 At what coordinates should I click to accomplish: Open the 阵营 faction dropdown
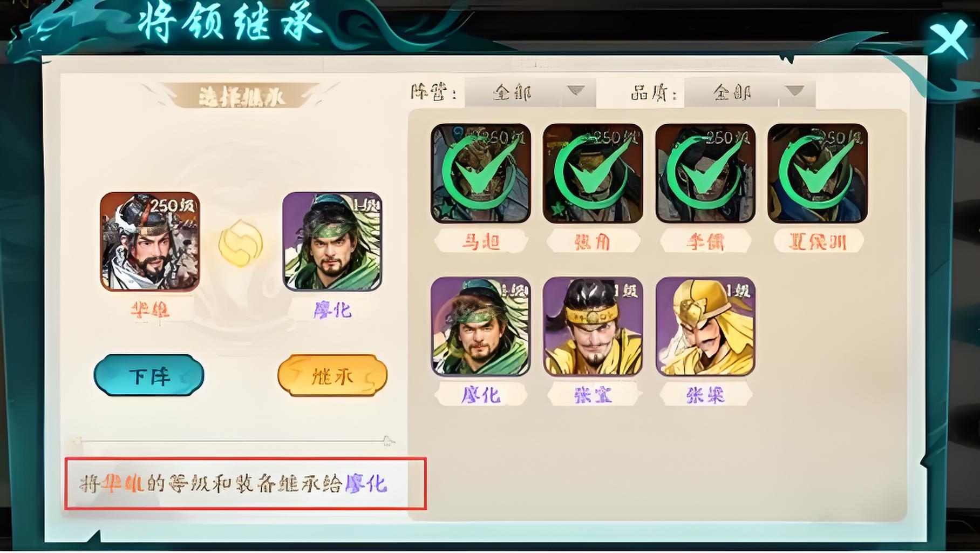pyautogui.click(x=530, y=92)
